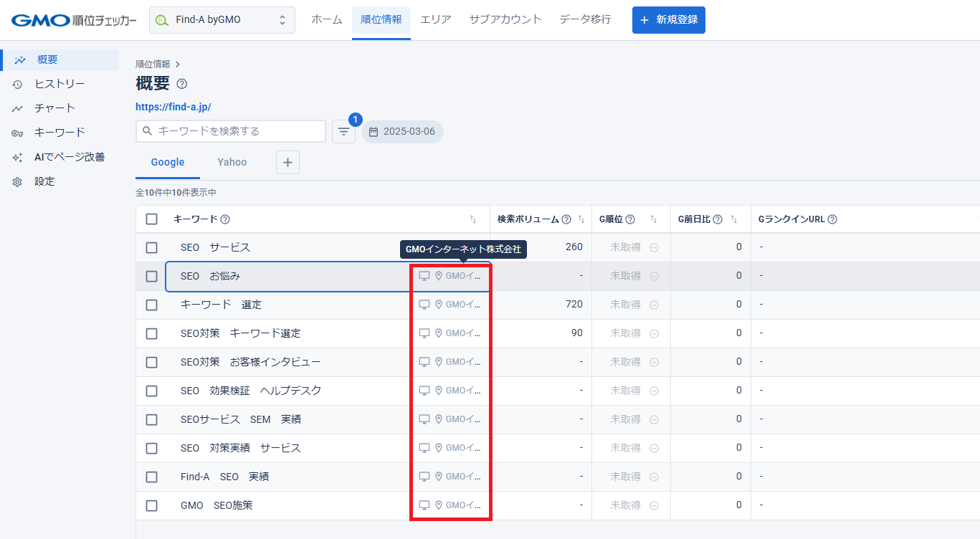Sort by キーワード column arrows

click(x=473, y=219)
